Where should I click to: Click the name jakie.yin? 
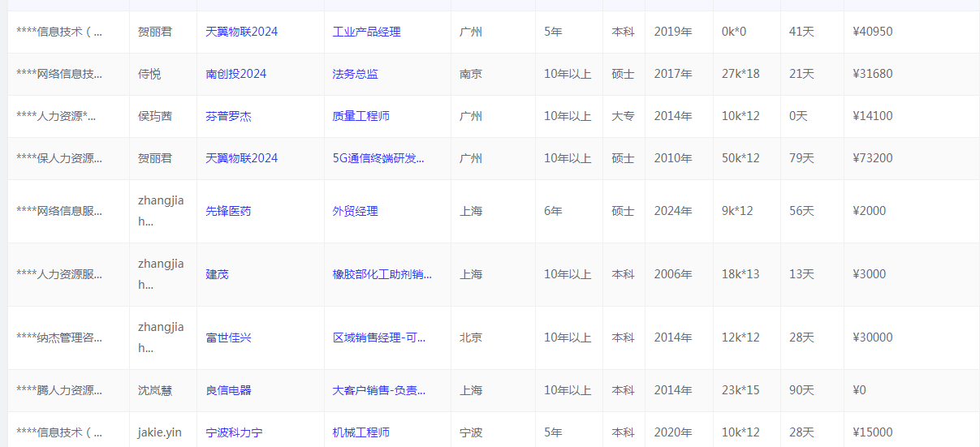(x=160, y=432)
